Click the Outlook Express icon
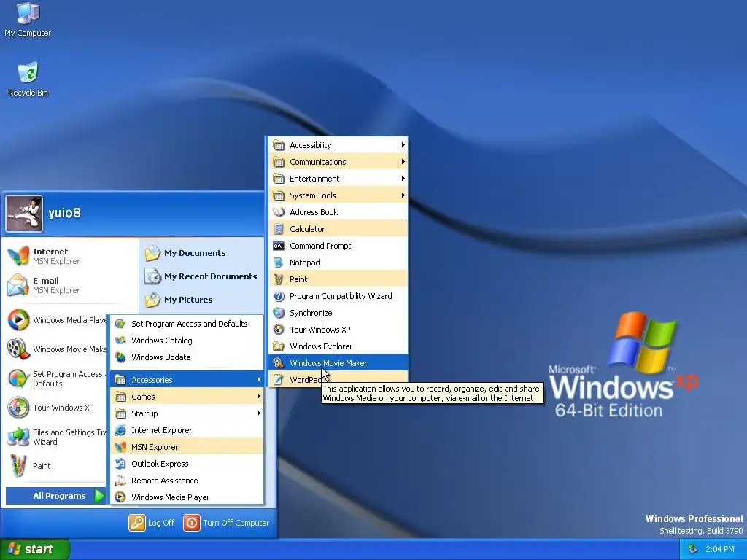747x560 pixels. click(x=120, y=464)
